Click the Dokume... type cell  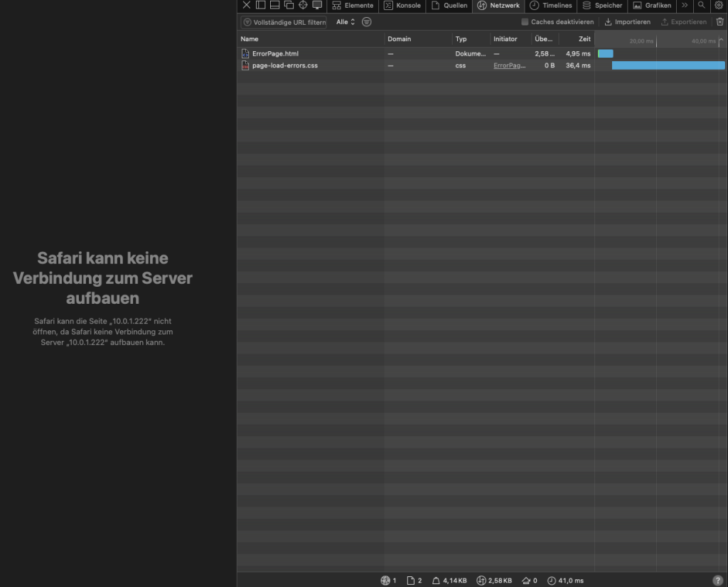[x=471, y=54]
